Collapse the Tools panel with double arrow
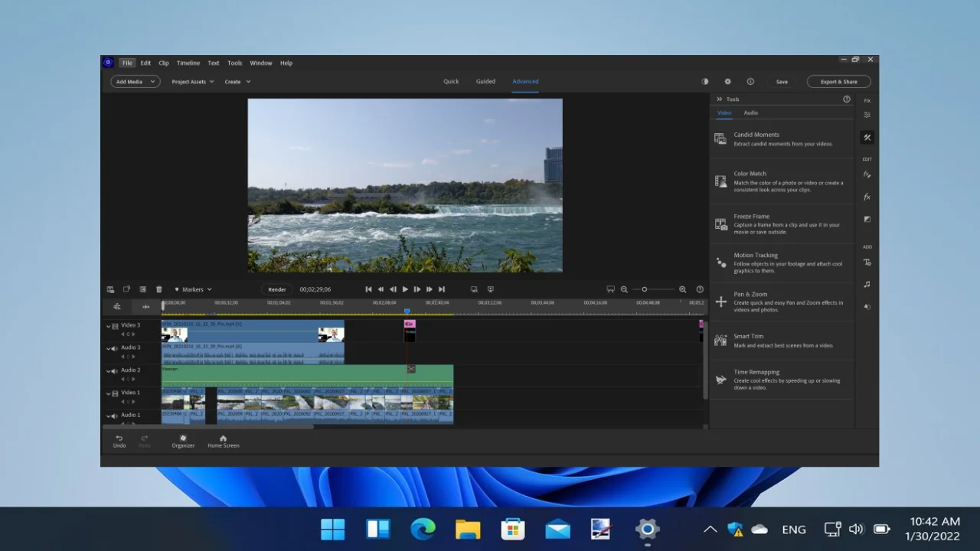The width and height of the screenshot is (980, 551). coord(719,99)
